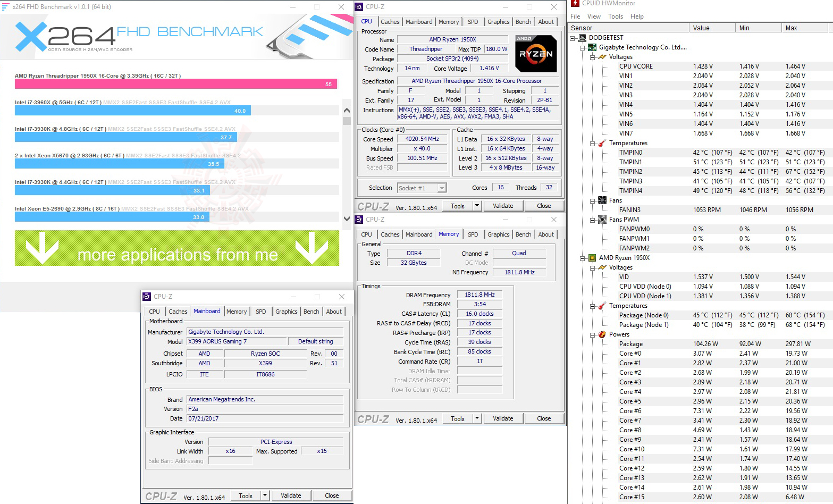The image size is (833, 504).
Task: Click the Value column header in HWMonitor
Action: pos(712,28)
